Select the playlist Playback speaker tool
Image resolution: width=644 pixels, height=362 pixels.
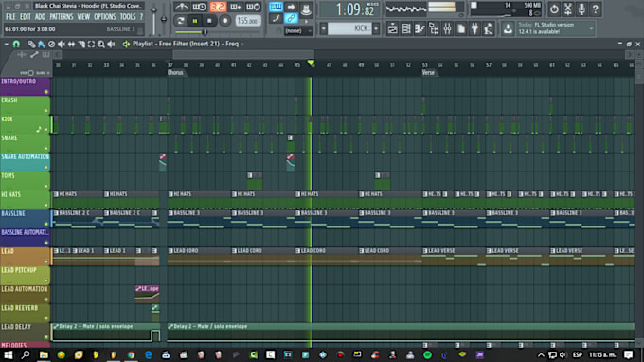[111, 44]
